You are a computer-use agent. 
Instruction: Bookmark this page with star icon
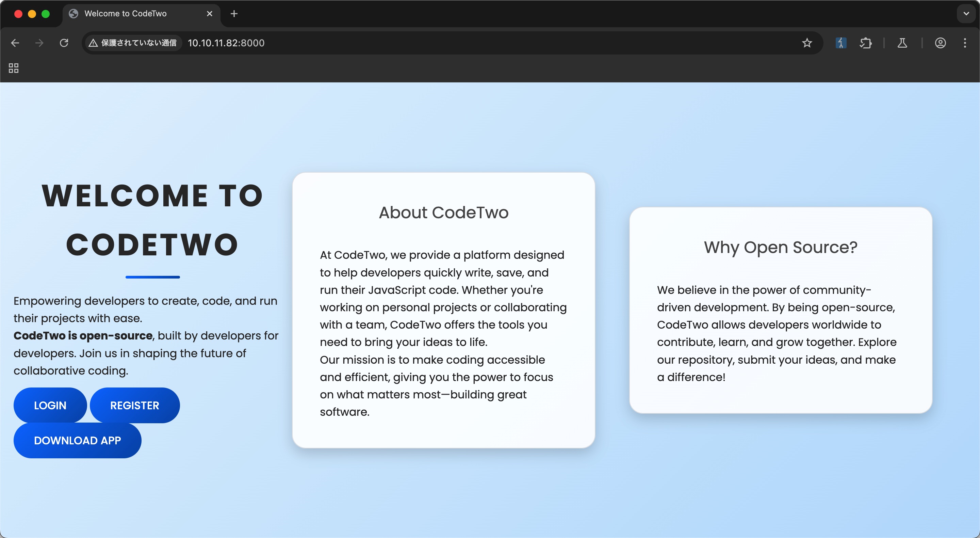[x=807, y=43]
